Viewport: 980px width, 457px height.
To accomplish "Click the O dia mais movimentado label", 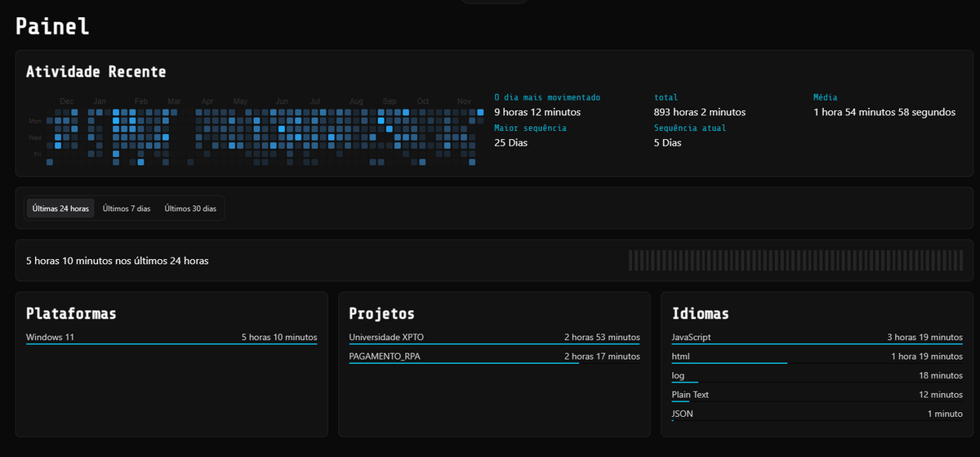I will point(547,97).
